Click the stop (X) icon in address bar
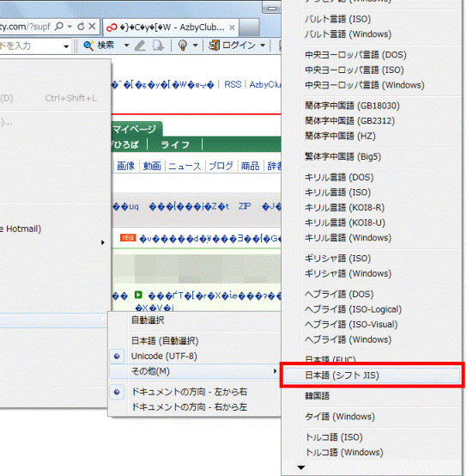This screenshot has width=467, height=476. point(92,27)
